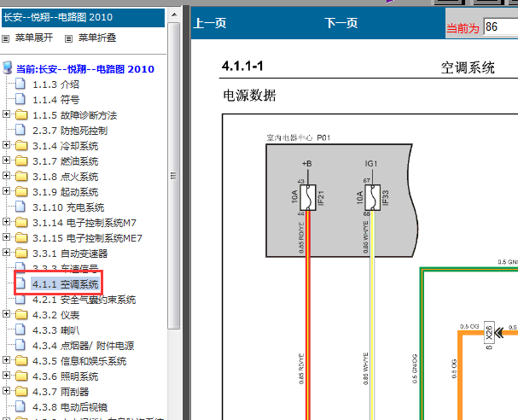Viewport: 518px width, 420px height.
Task: Expand 3.1.14 电子控制系统M7 folder
Action: tap(6, 222)
